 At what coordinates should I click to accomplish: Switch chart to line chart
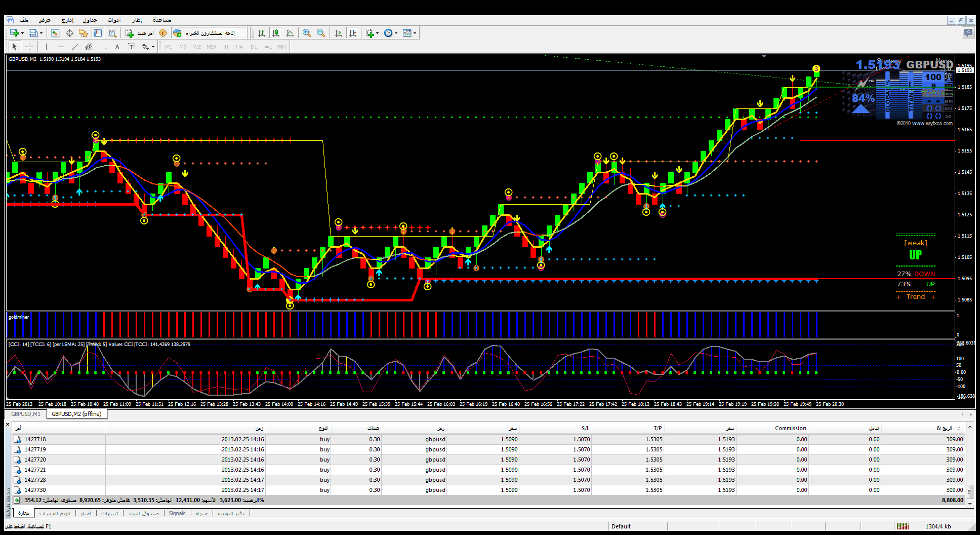(x=290, y=33)
